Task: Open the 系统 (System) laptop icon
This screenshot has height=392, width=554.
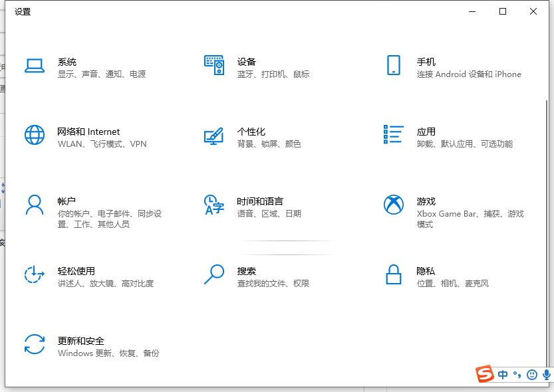Action: click(x=35, y=65)
